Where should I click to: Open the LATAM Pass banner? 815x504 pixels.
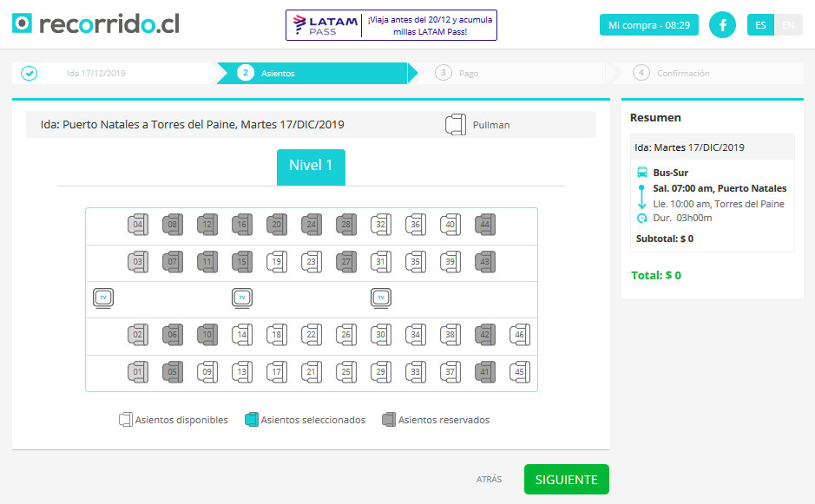391,25
